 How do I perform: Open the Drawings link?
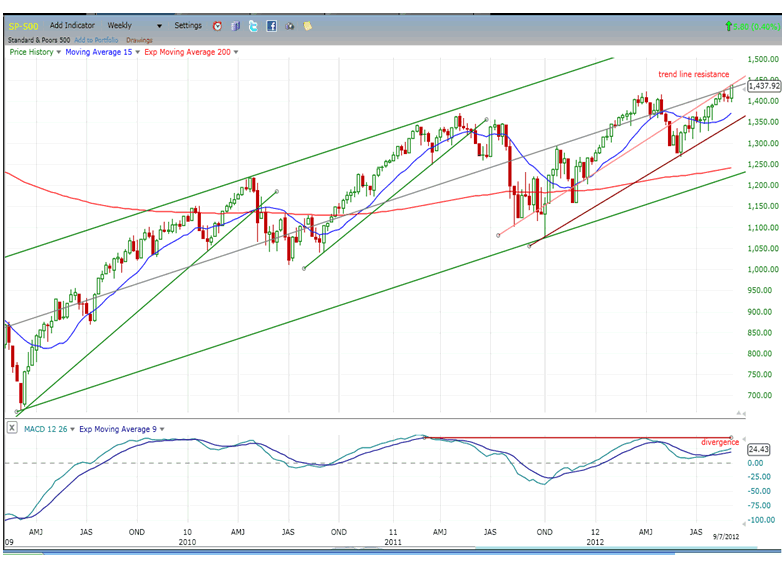[x=139, y=40]
